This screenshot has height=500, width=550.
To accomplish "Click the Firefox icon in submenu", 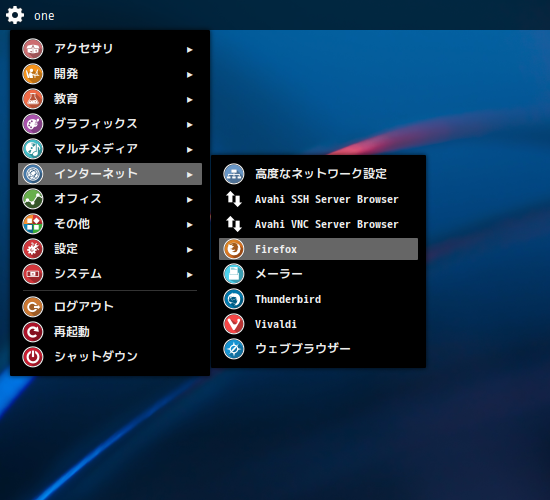I will click(234, 249).
